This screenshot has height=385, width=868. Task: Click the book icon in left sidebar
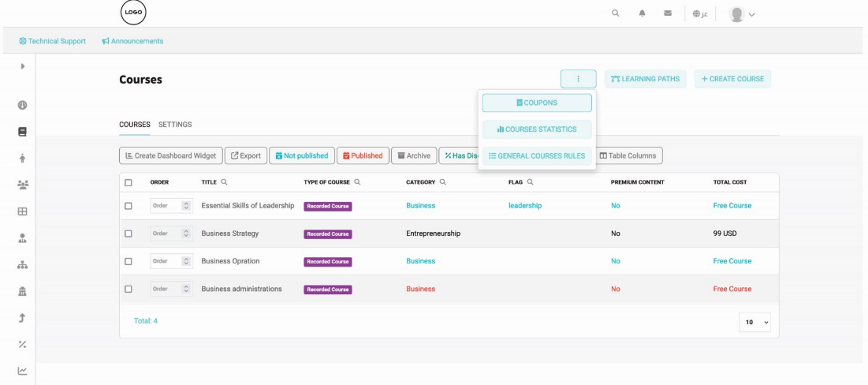[22, 132]
